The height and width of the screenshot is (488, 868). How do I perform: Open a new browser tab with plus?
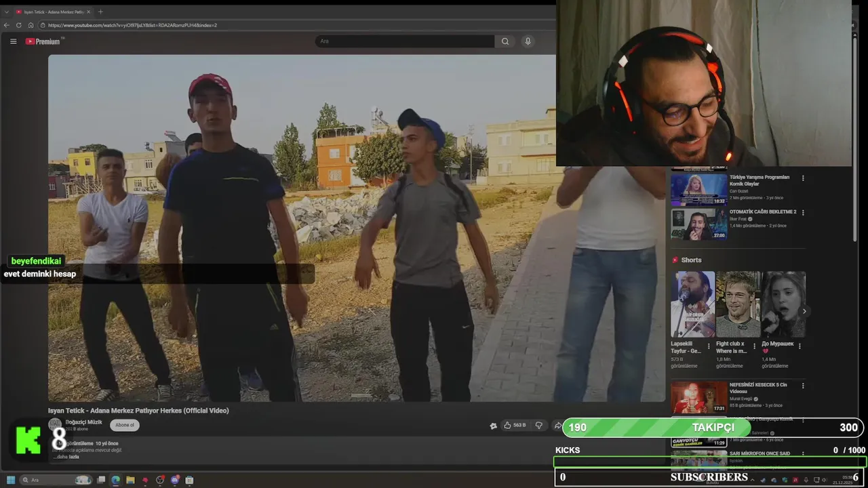[100, 12]
